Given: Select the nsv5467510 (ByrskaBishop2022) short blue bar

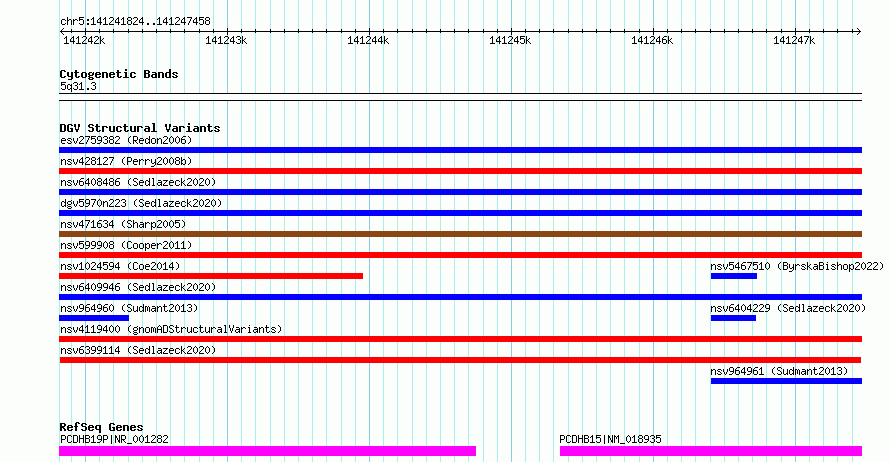Looking at the screenshot, I should [x=733, y=276].
